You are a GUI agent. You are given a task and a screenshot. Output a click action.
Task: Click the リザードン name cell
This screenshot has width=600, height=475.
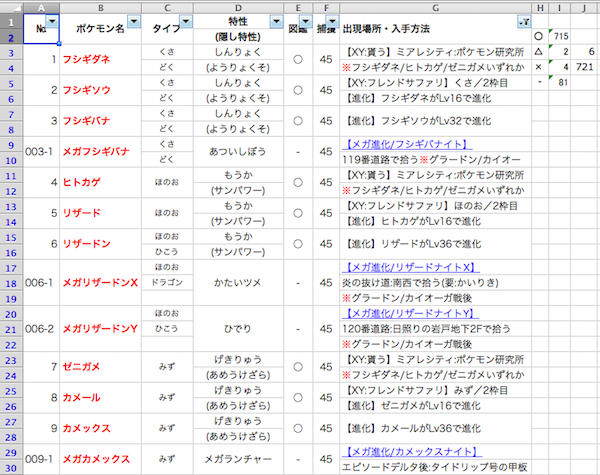pos(101,244)
